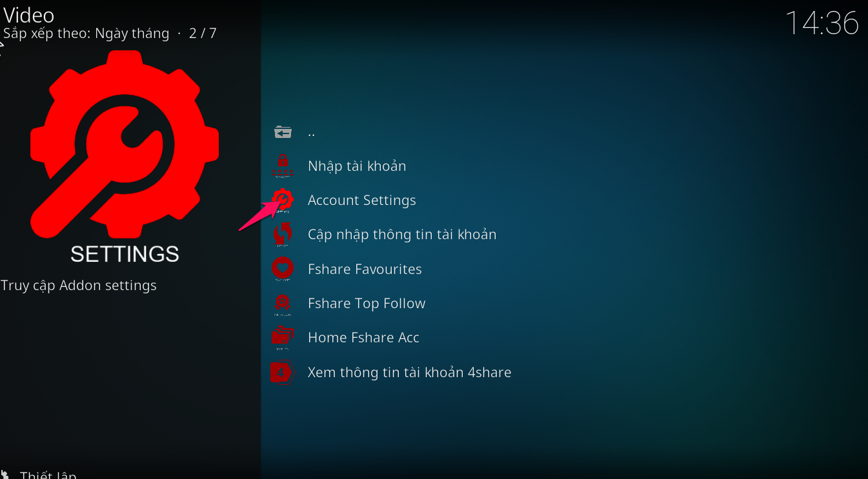
Task: Click the 4share account info icon
Action: click(283, 373)
